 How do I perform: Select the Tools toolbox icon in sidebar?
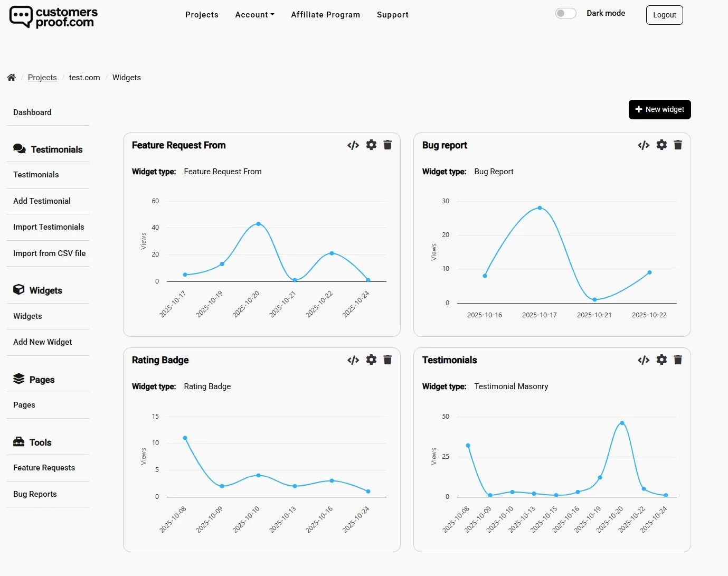point(19,442)
